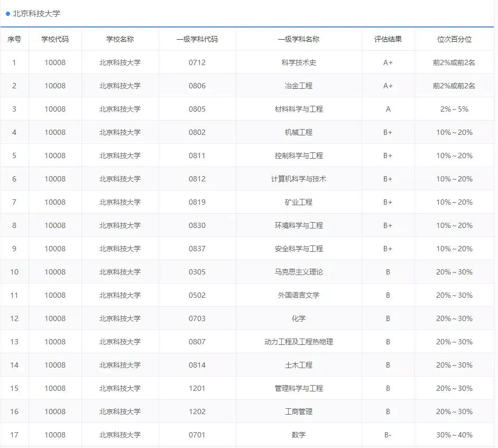Click discipline code 0305
Screen dimensions: 498x448
click(197, 272)
